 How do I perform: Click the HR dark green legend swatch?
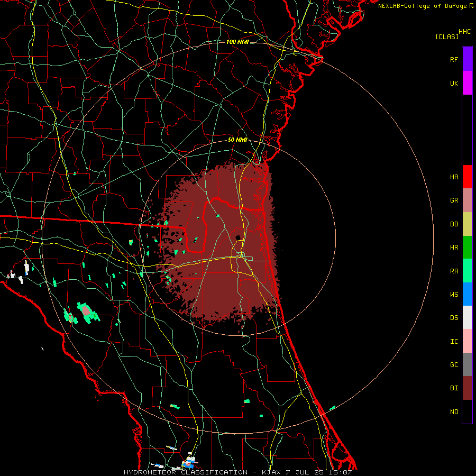pyautogui.click(x=467, y=248)
